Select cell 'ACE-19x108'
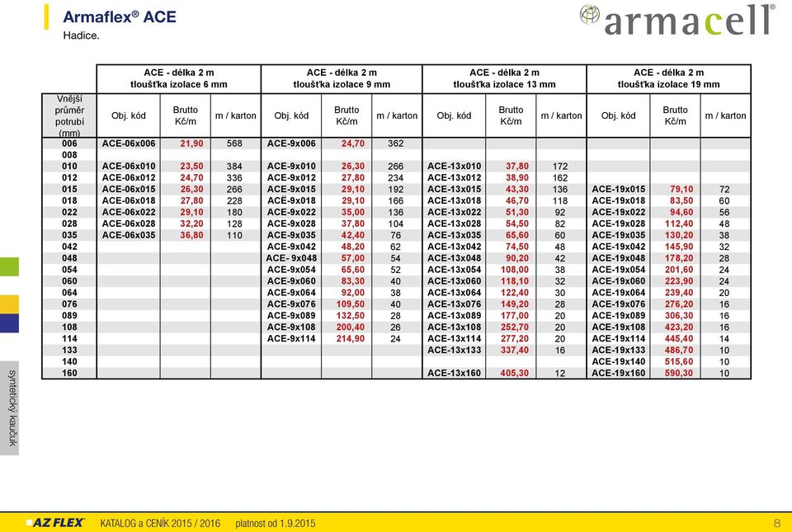This screenshot has width=792, height=532. [x=618, y=327]
